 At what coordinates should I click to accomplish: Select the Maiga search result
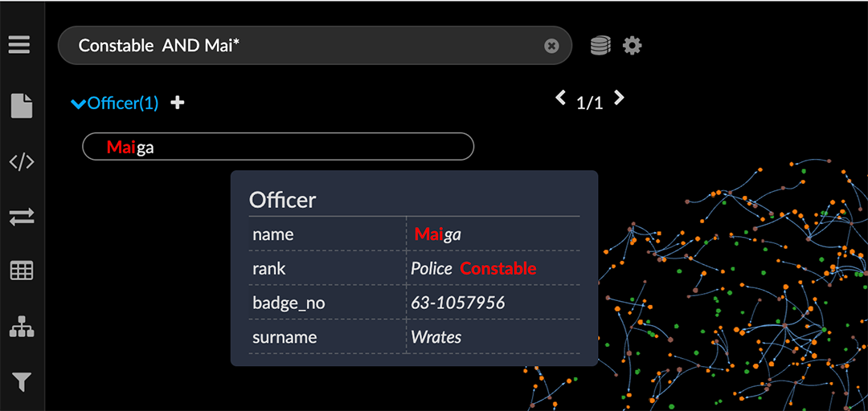click(277, 147)
